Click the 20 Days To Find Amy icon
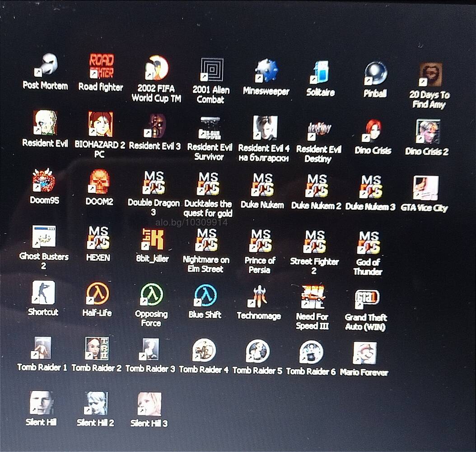Screen dimensions: 476x452 430,75
